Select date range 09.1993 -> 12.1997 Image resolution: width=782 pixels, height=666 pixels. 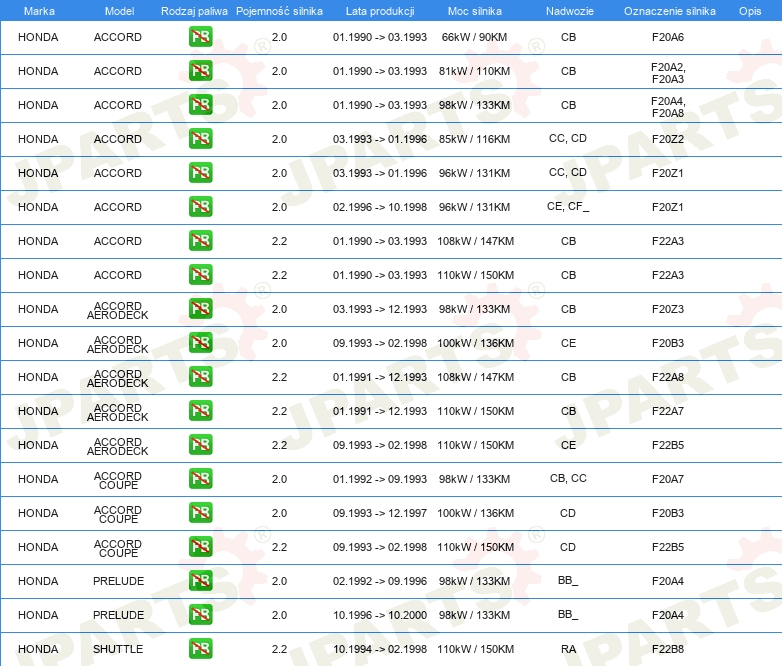[x=380, y=513]
